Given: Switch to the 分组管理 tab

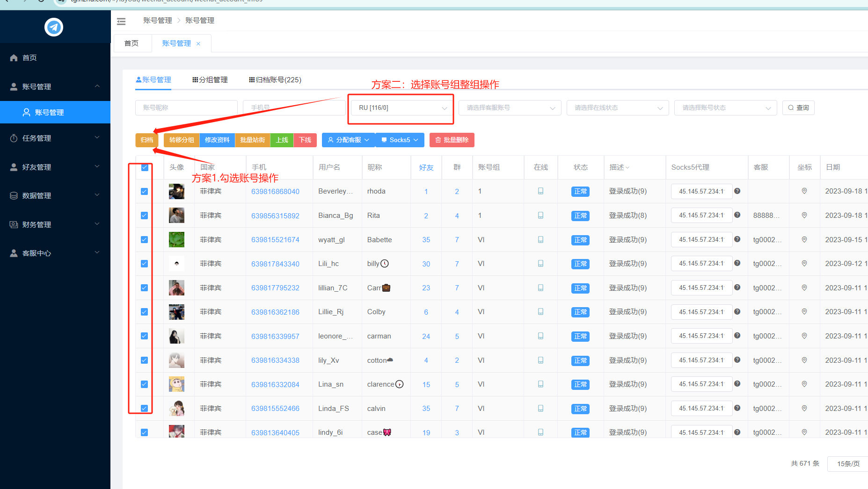Looking at the screenshot, I should click(210, 80).
